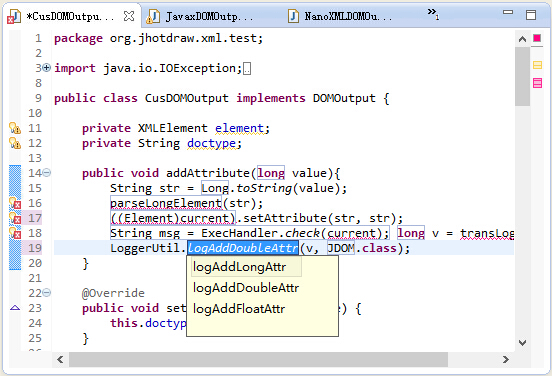552x376 pixels.
Task: Click the boxed 'Long' in Long.toString
Action: pos(215,188)
